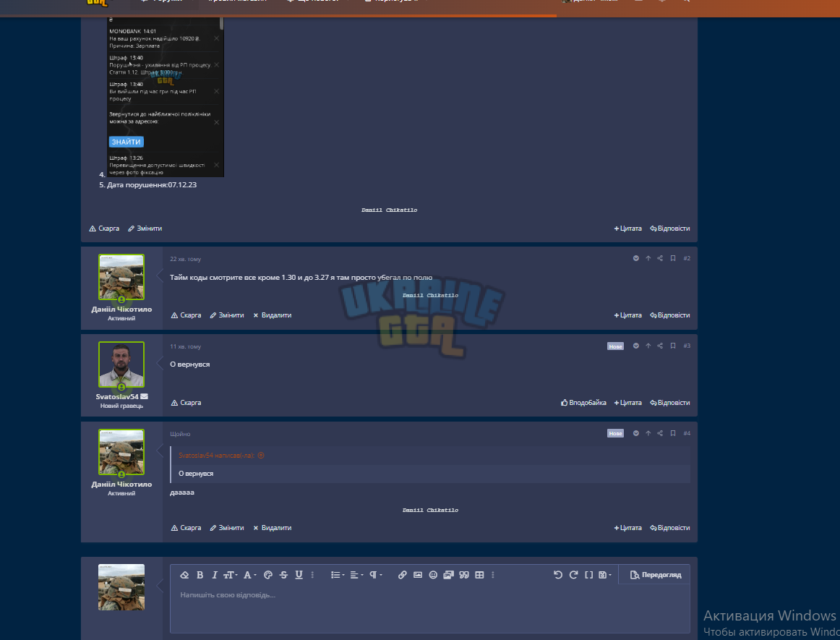Click the insert quote icon
The image size is (840, 640).
pos(464,575)
